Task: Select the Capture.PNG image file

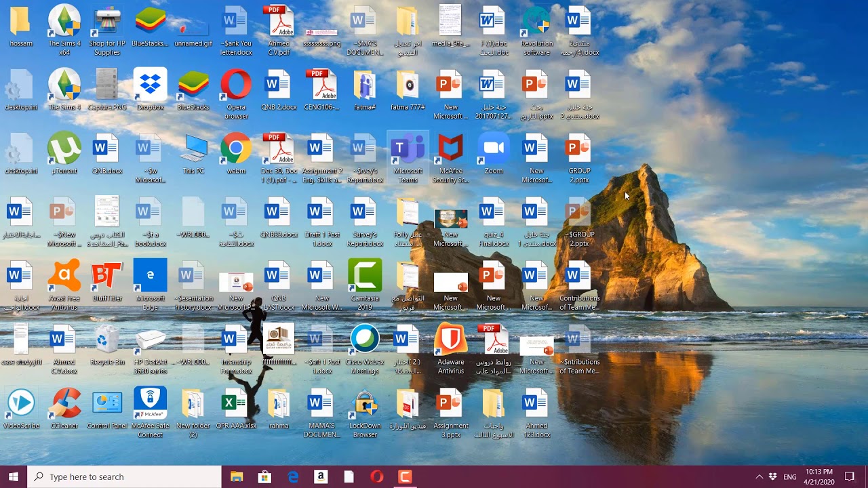Action: click(x=107, y=90)
